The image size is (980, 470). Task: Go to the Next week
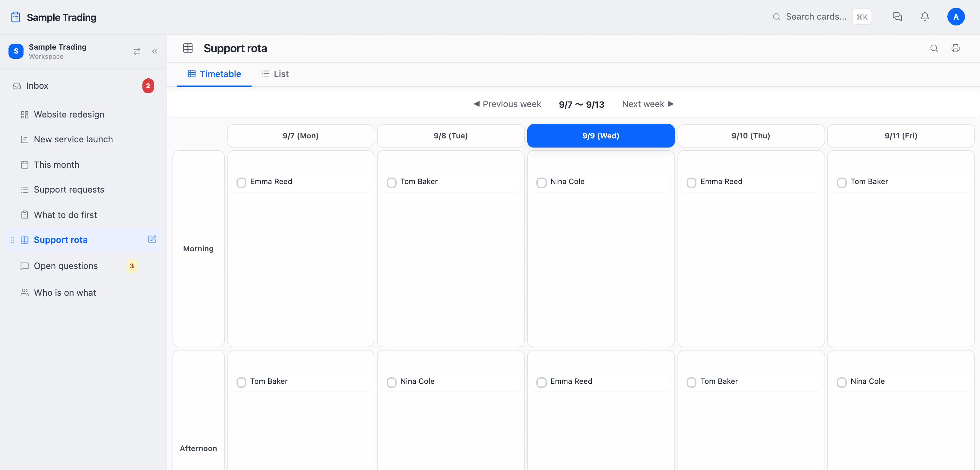648,104
